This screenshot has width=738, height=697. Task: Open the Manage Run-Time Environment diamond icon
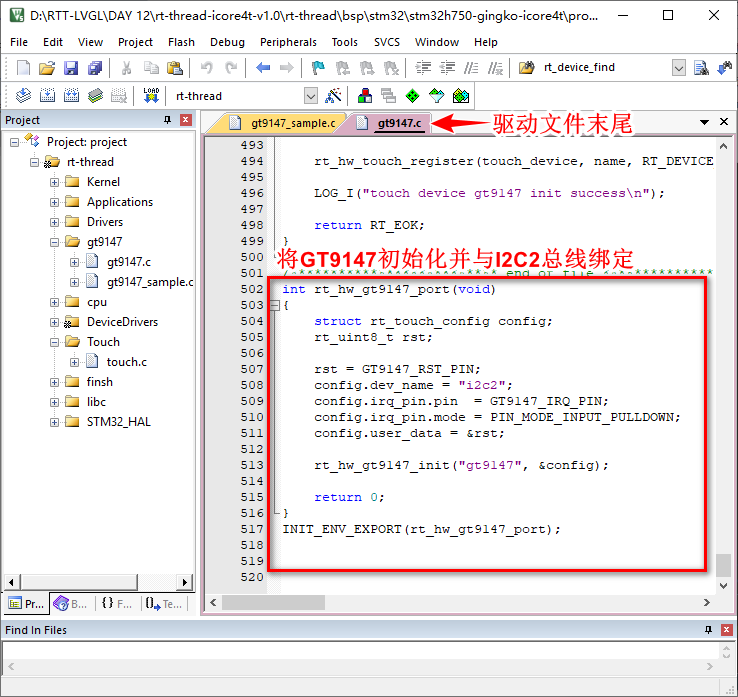(413, 96)
